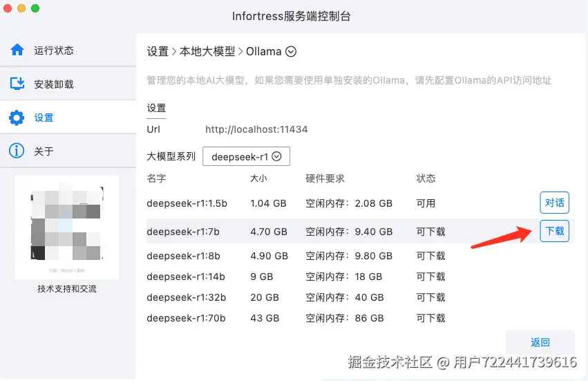Click the home icon beside 运行状态
The image size is (588, 381).
[17, 50]
